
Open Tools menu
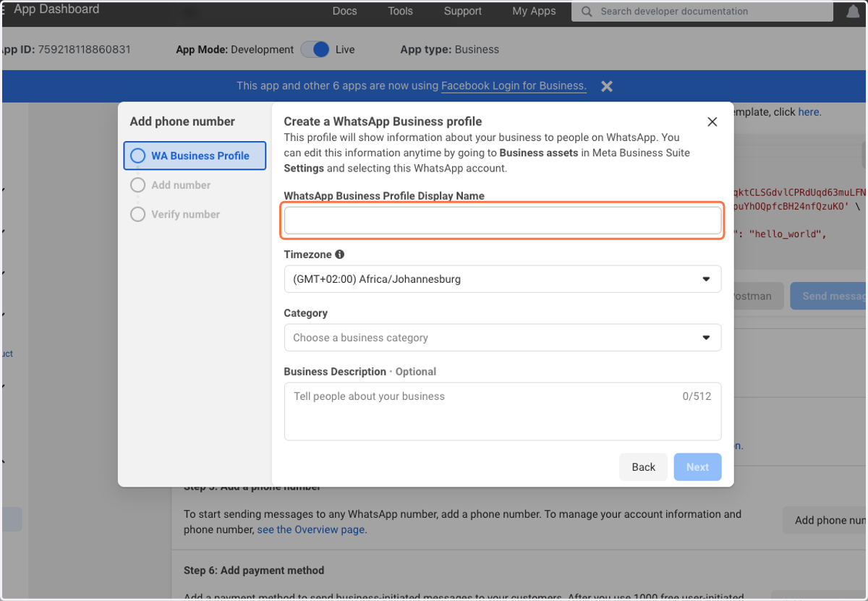(400, 11)
